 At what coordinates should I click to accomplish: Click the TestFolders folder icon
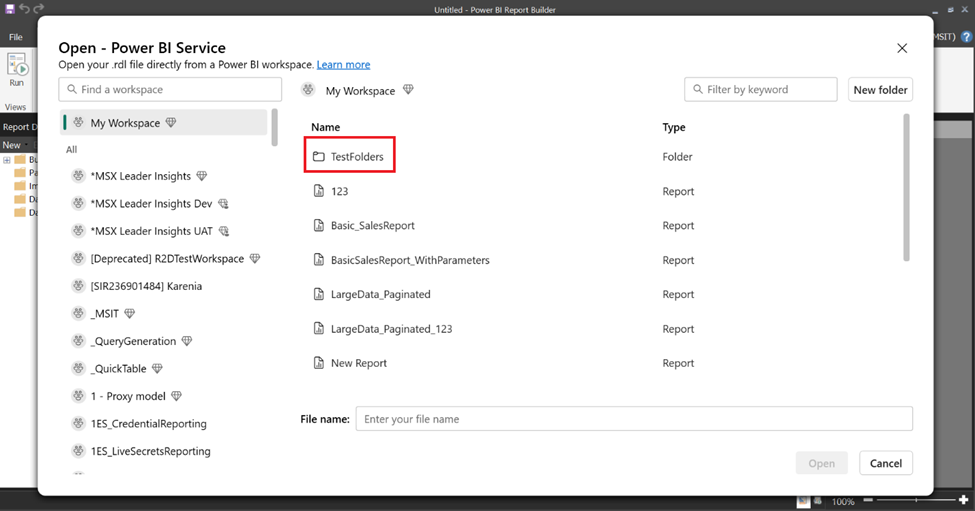tap(318, 157)
